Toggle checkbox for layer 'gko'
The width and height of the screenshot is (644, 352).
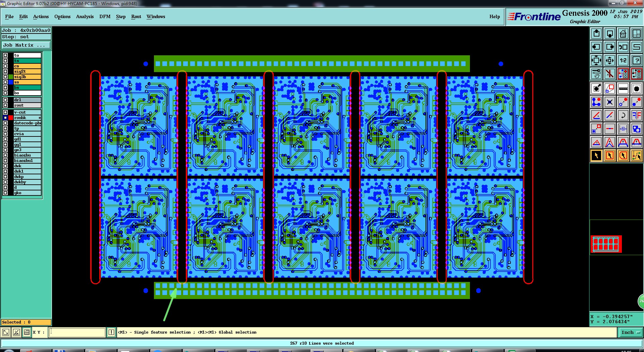click(5, 193)
